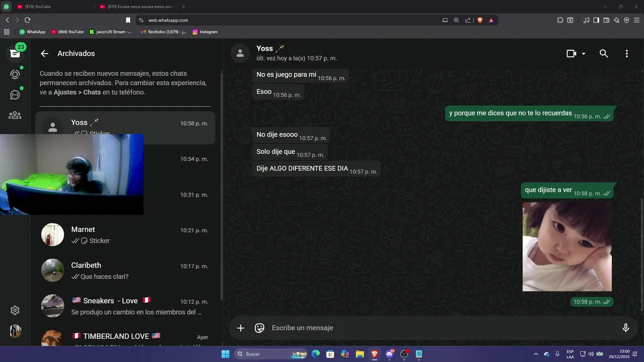
Task: Open Brave wallet icon
Action: point(606,20)
